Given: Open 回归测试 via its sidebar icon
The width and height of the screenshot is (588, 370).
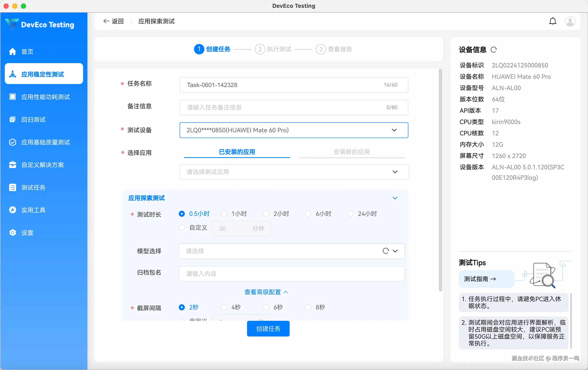Looking at the screenshot, I should coord(12,119).
